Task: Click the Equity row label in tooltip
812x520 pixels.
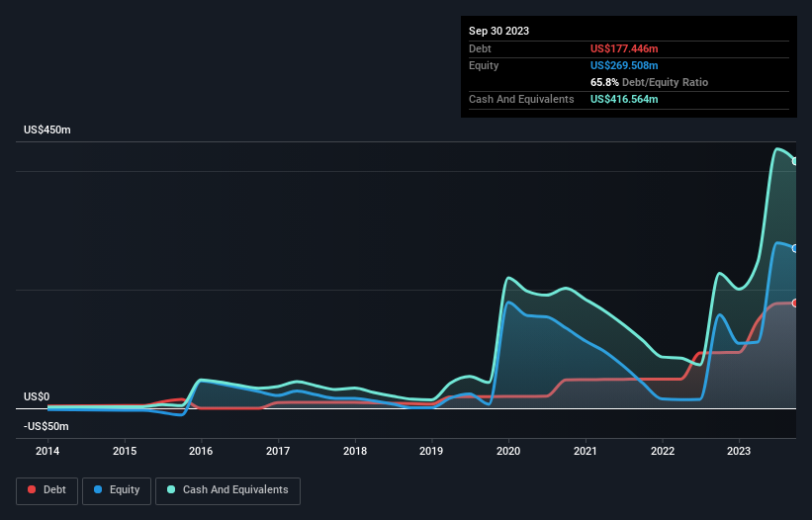Action: click(x=484, y=65)
